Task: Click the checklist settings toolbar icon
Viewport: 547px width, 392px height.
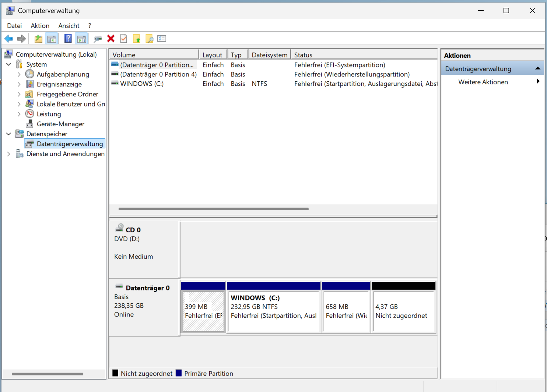Action: pos(162,39)
